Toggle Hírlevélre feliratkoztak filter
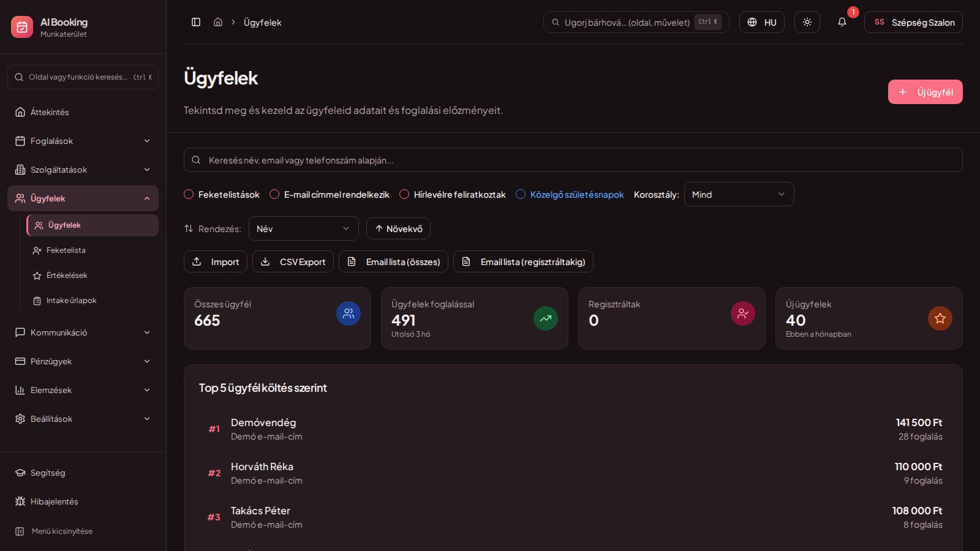This screenshot has width=980, height=551. (x=404, y=194)
